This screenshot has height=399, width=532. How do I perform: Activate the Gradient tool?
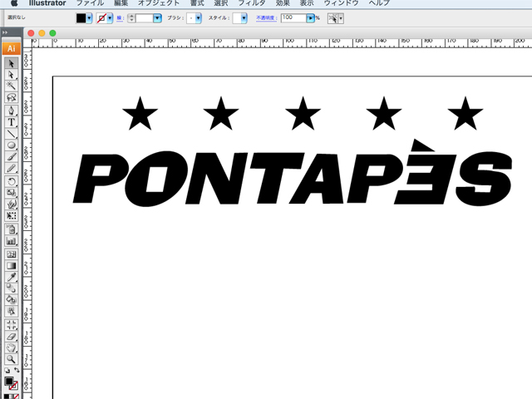[11, 266]
